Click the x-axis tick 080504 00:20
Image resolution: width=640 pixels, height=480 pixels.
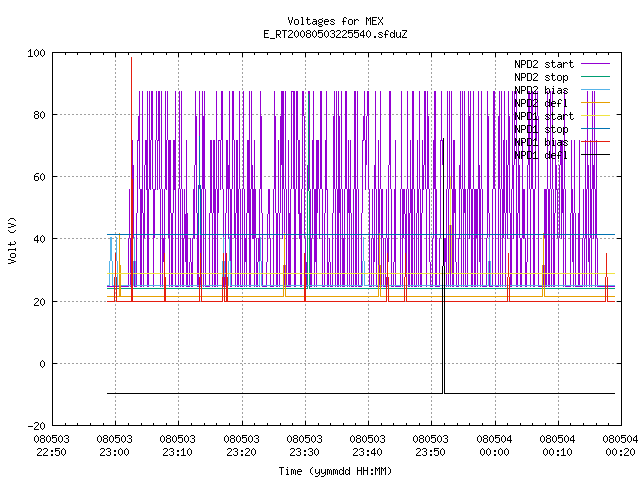coord(620,446)
